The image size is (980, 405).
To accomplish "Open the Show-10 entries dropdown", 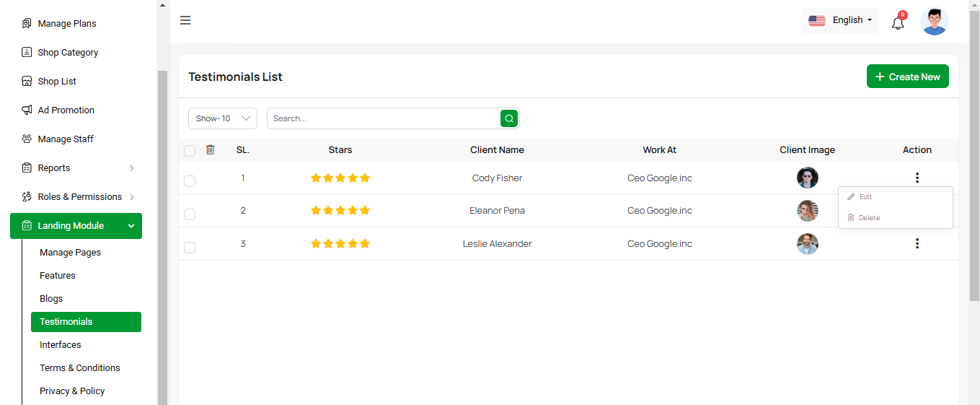I will pos(223,118).
